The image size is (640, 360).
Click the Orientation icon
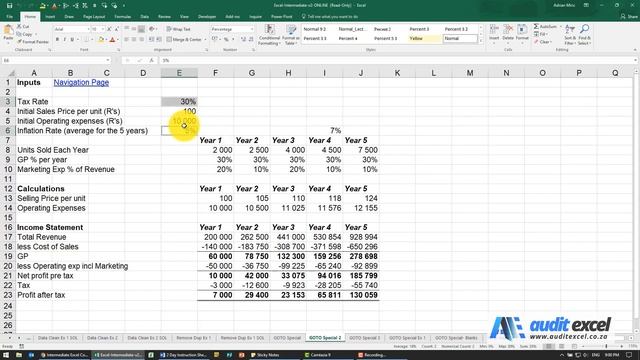pos(152,29)
